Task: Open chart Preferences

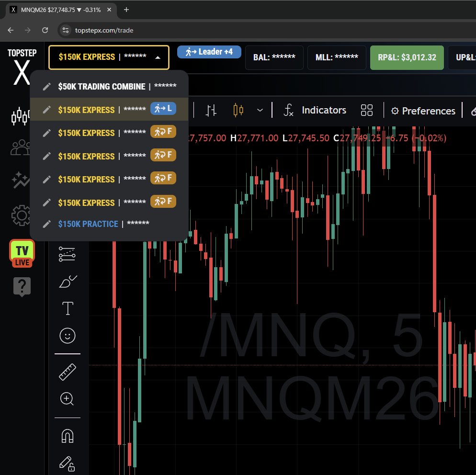Action: [x=423, y=111]
